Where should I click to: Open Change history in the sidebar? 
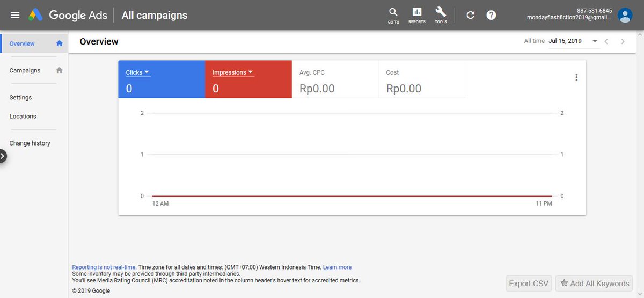30,143
